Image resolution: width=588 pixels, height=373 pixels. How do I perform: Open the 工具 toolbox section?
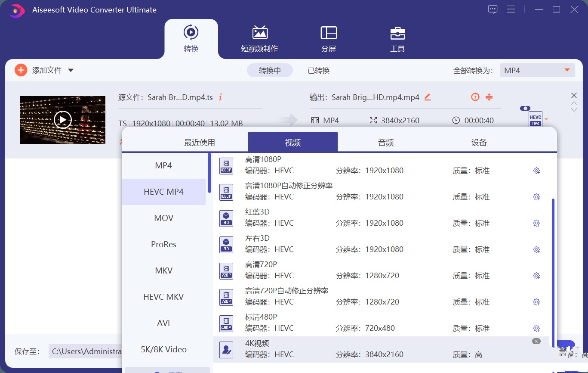397,39
